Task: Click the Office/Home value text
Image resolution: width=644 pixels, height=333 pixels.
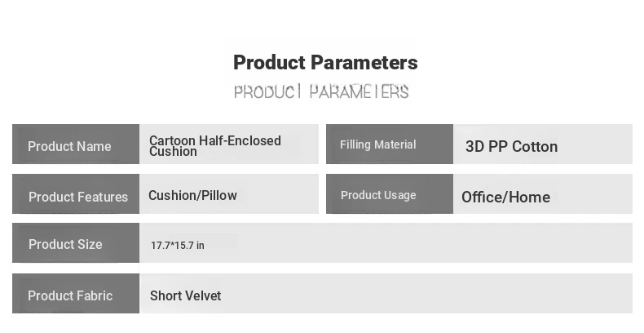Action: point(505,197)
